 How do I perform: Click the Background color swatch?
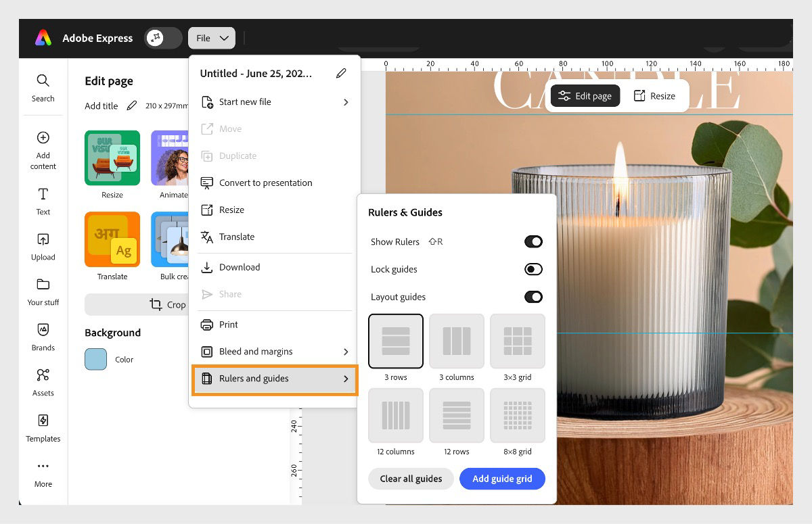tap(95, 359)
